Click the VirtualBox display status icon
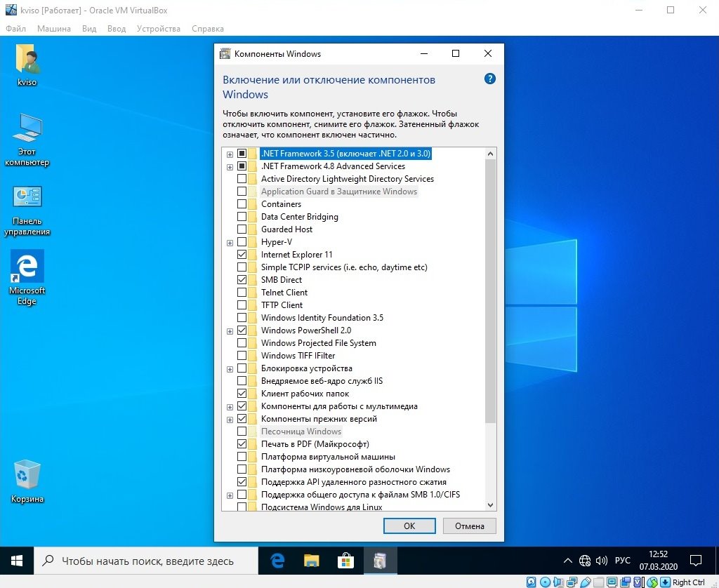The width and height of the screenshot is (719, 588). point(612,582)
